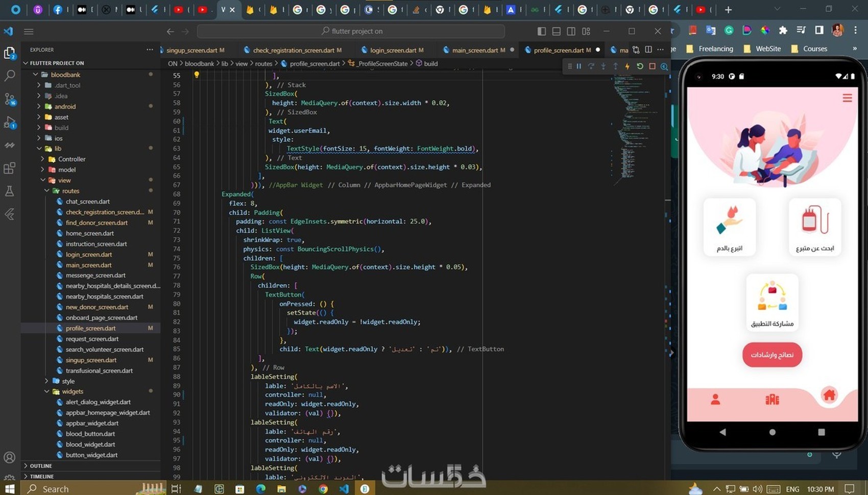Switch to the main_screen.dart tab

pyautogui.click(x=474, y=50)
